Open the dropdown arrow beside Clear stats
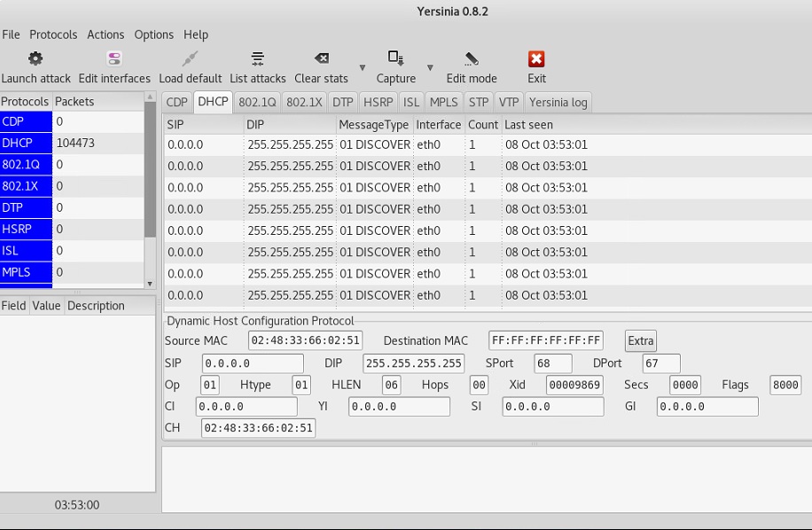Viewport: 812px width, 530px height. 362,67
